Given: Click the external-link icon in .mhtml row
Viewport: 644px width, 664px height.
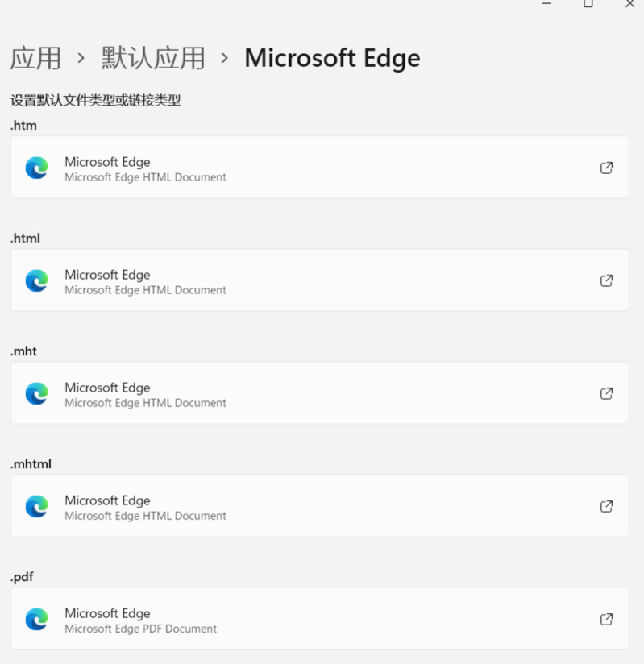Looking at the screenshot, I should coord(606,506).
